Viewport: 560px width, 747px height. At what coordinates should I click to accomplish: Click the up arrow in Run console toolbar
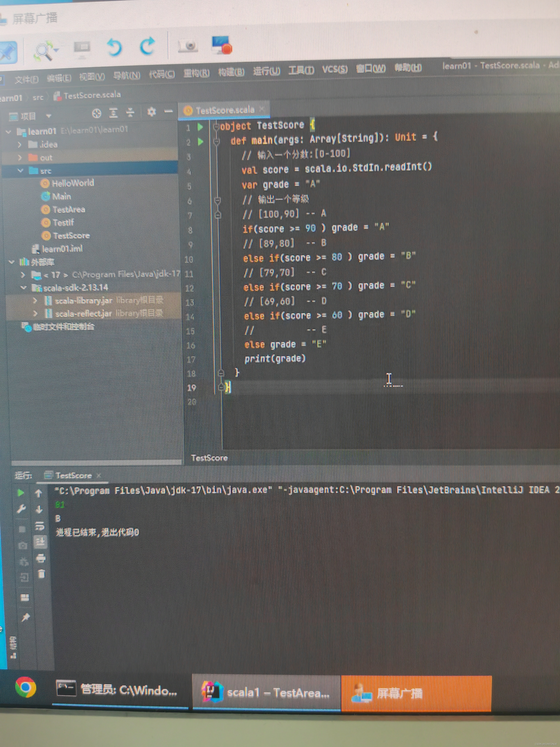pyautogui.click(x=38, y=493)
